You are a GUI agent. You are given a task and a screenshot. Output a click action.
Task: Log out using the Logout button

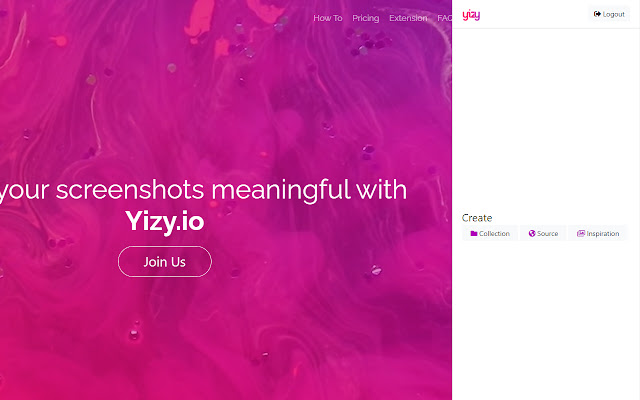pyautogui.click(x=609, y=14)
